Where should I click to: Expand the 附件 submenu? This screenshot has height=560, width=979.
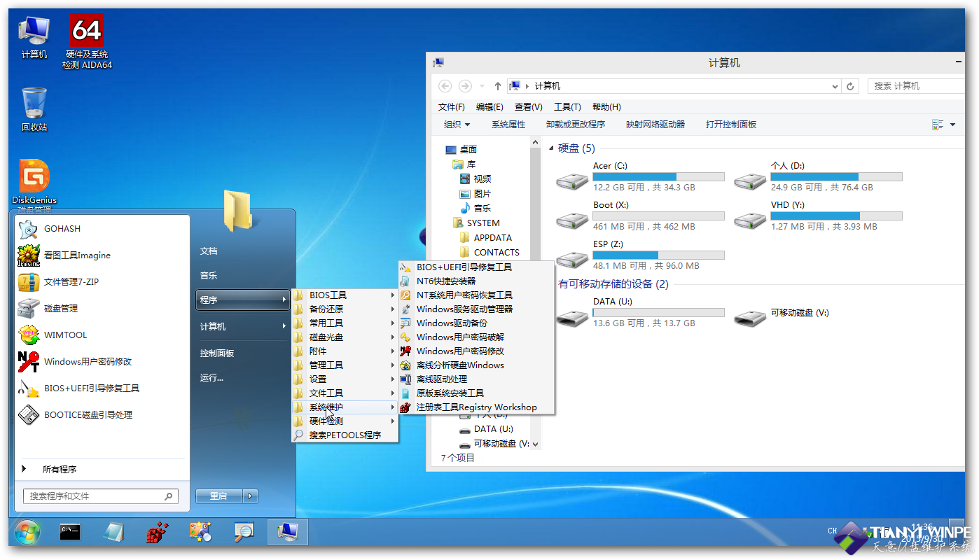345,351
